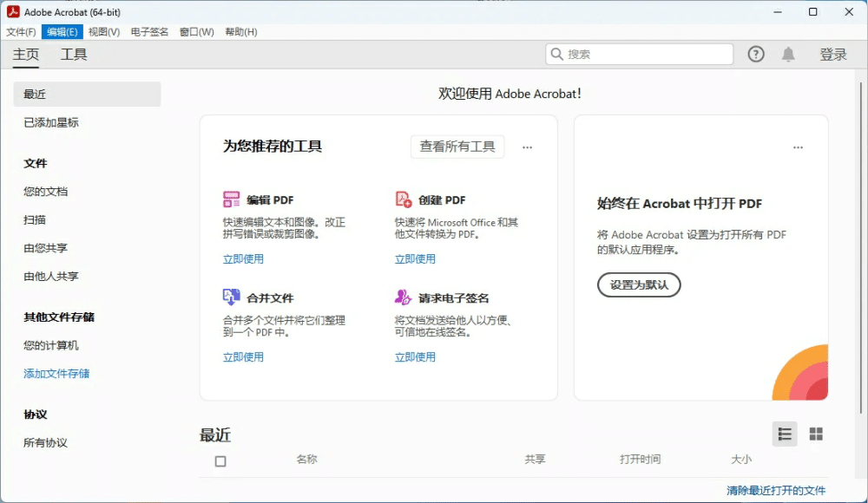Switch Recent files to grid view
Image resolution: width=868 pixels, height=503 pixels.
815,434
